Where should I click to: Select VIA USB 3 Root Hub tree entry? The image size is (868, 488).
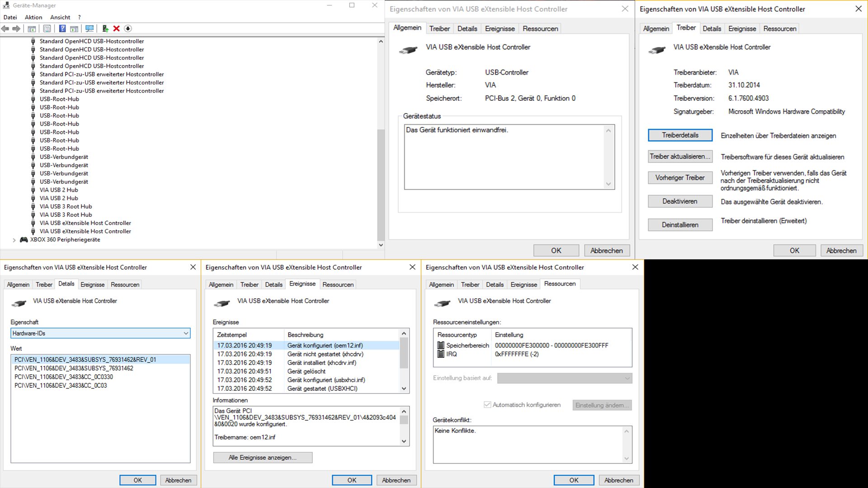point(66,206)
